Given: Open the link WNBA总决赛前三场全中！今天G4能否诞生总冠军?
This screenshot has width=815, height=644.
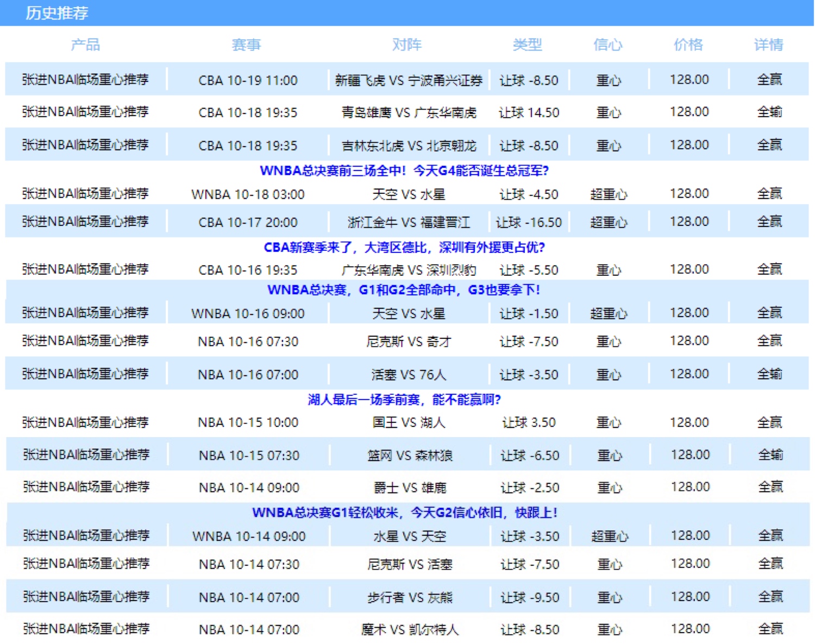Looking at the screenshot, I should click(404, 171).
